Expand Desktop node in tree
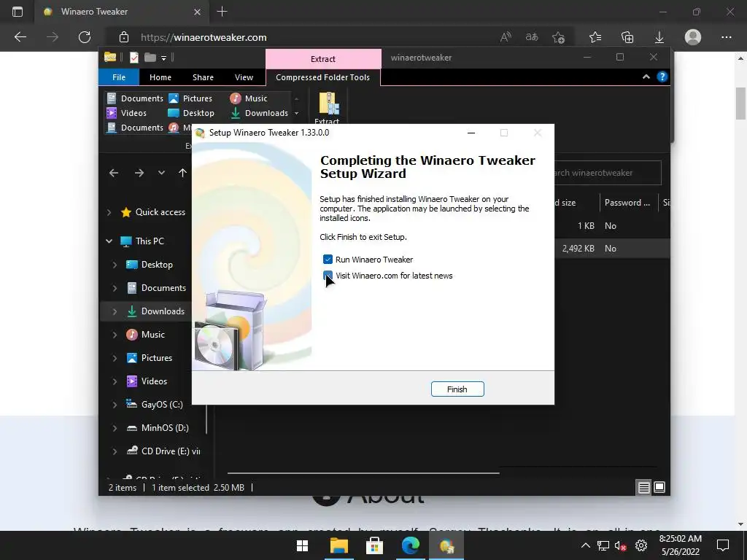 point(115,265)
